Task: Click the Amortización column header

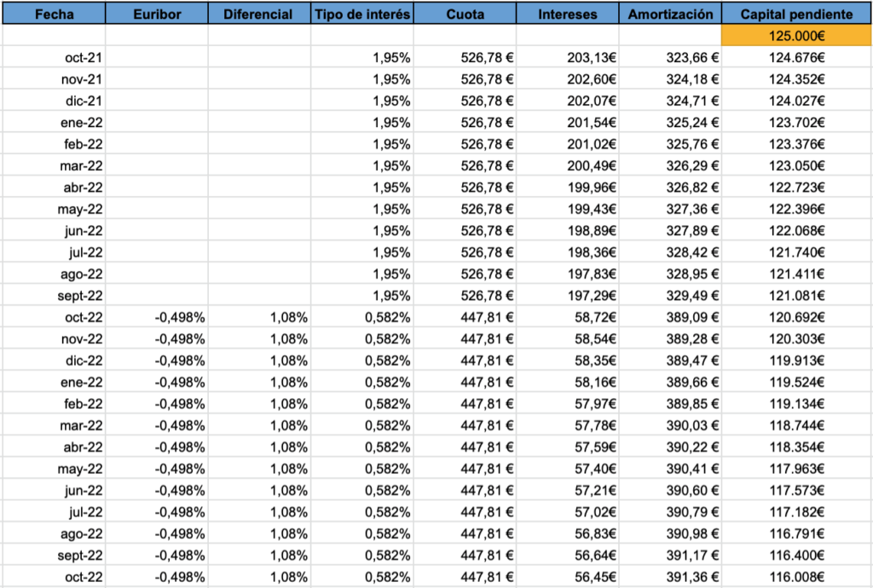Action: pyautogui.click(x=670, y=14)
